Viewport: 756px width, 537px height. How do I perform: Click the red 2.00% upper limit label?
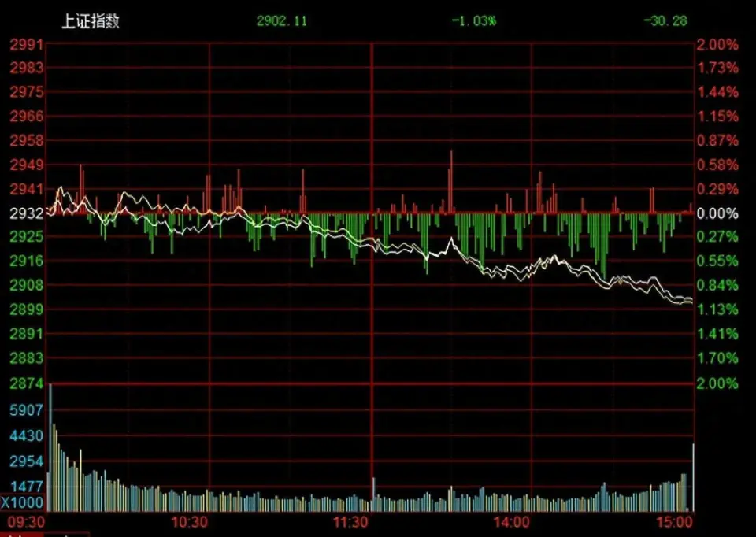tap(717, 44)
